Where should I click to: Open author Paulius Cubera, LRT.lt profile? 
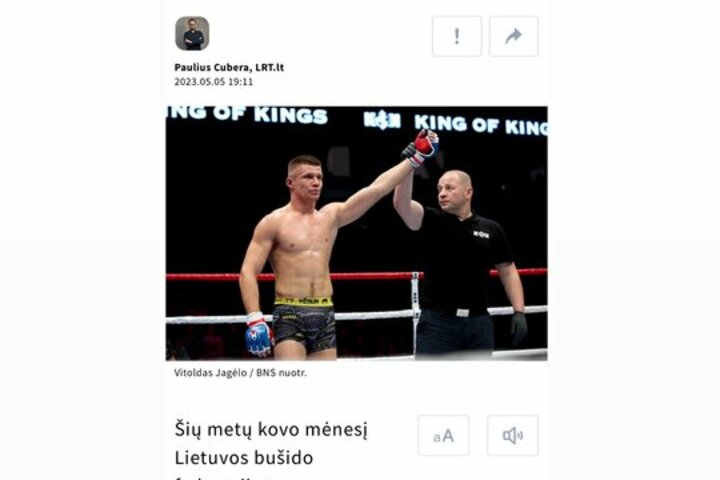pos(229,67)
